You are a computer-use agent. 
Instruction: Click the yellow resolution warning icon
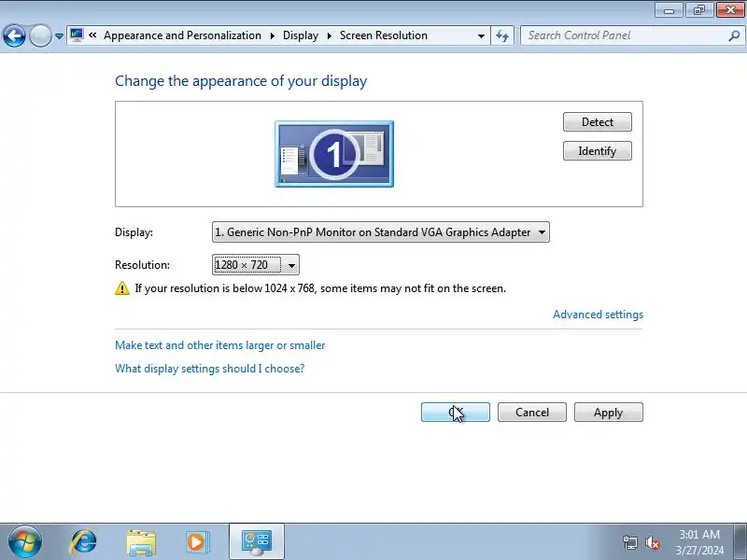point(122,288)
